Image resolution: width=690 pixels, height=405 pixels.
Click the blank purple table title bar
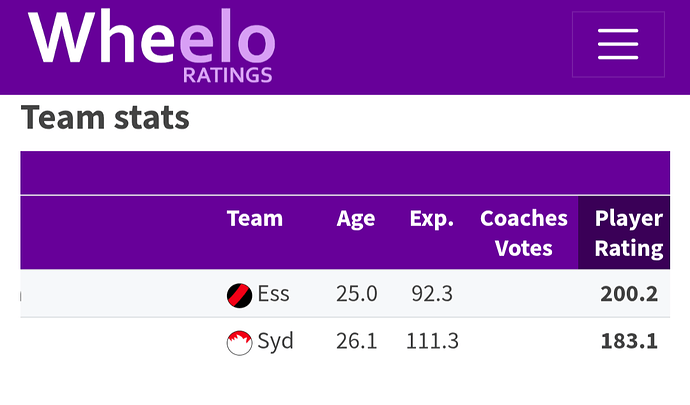[345, 173]
